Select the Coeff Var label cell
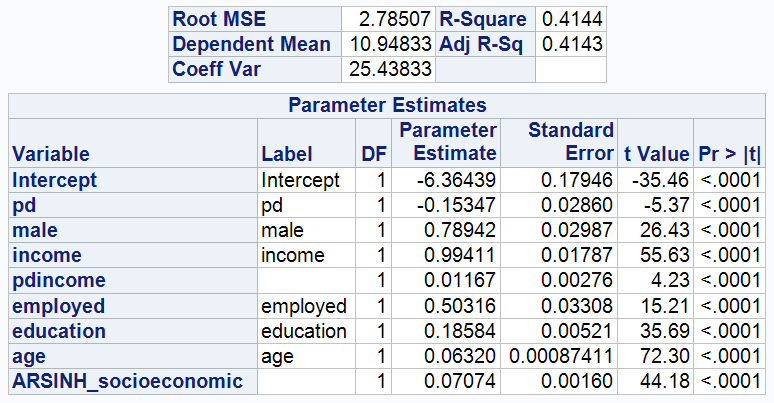 [x=211, y=70]
